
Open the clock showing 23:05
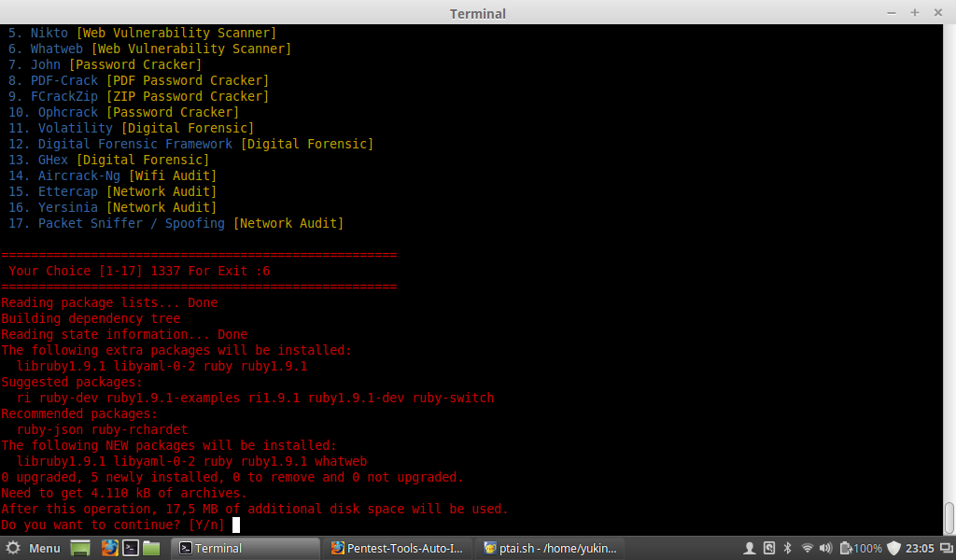[920, 548]
